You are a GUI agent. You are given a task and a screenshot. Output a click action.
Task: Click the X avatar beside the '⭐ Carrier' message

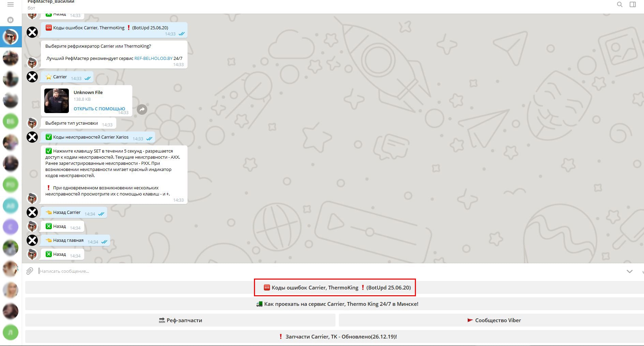click(x=32, y=77)
